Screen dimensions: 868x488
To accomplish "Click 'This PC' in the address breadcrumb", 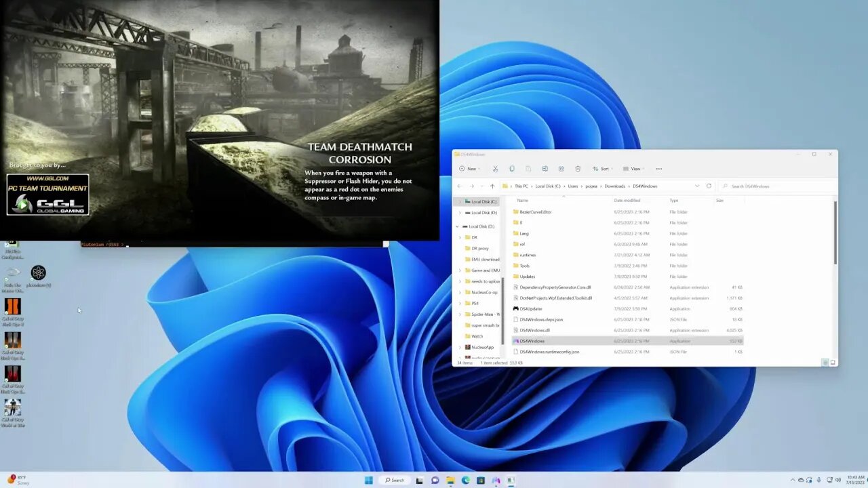I will click(x=521, y=186).
